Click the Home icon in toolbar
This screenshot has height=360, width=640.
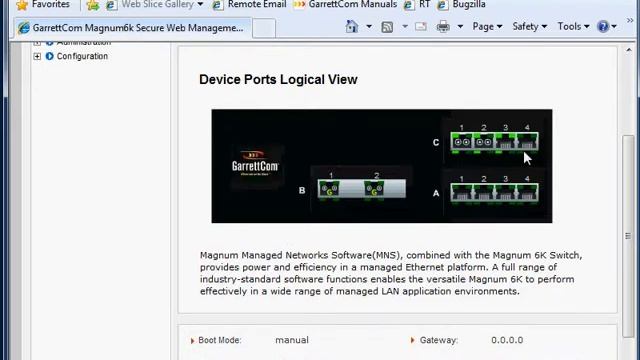point(352,27)
